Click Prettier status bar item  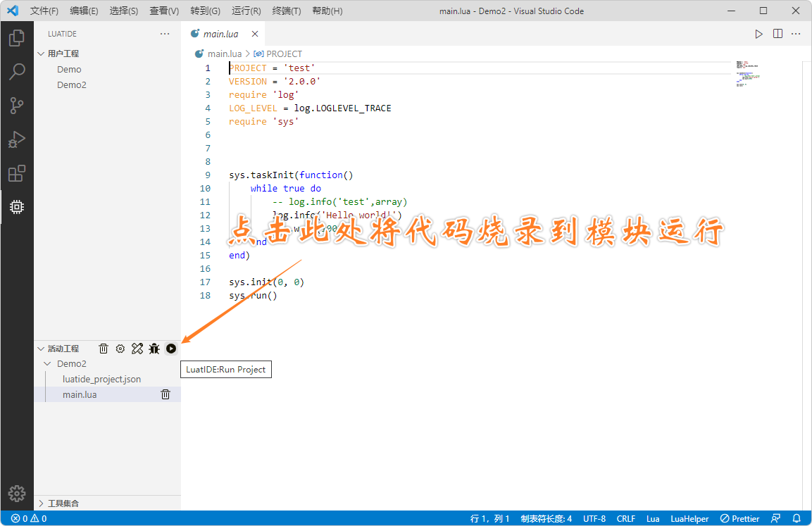pos(739,518)
